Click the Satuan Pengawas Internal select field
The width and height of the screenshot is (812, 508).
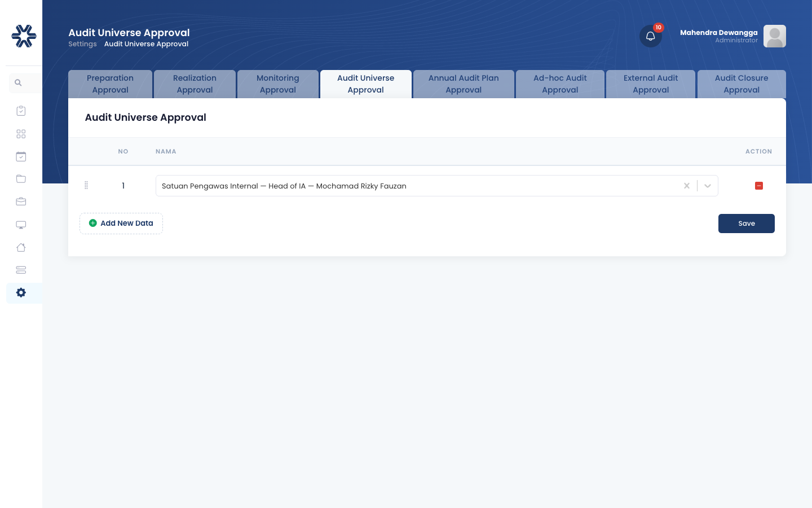[437, 186]
